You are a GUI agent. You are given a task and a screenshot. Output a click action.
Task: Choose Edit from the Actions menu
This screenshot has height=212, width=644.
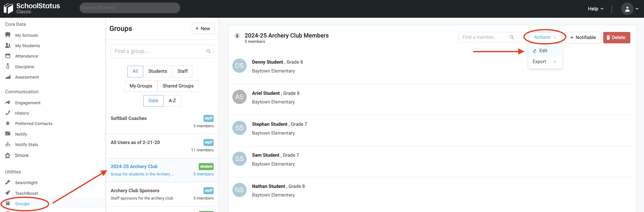pyautogui.click(x=543, y=51)
